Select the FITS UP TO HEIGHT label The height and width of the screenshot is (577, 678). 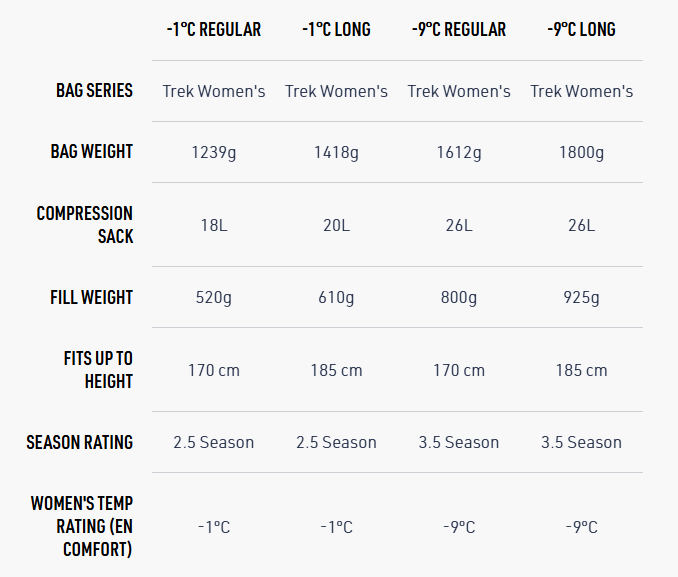point(98,370)
